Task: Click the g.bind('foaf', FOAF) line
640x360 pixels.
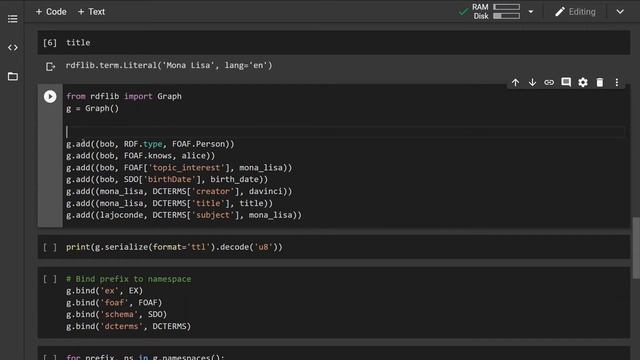Action: 114,302
